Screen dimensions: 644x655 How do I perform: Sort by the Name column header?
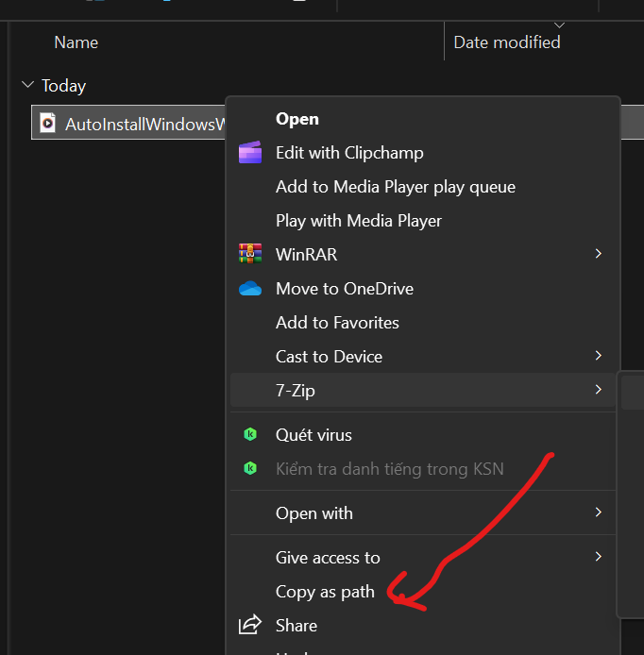76,42
